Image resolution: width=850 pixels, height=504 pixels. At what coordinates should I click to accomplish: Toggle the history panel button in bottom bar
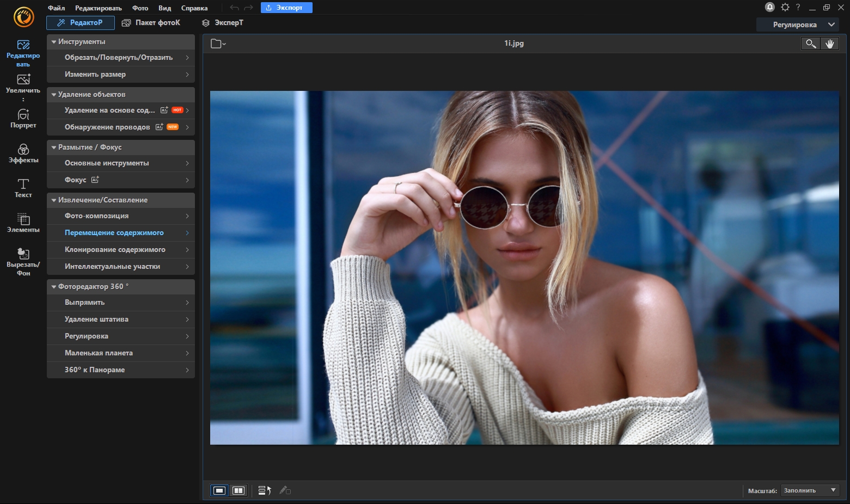(x=265, y=490)
